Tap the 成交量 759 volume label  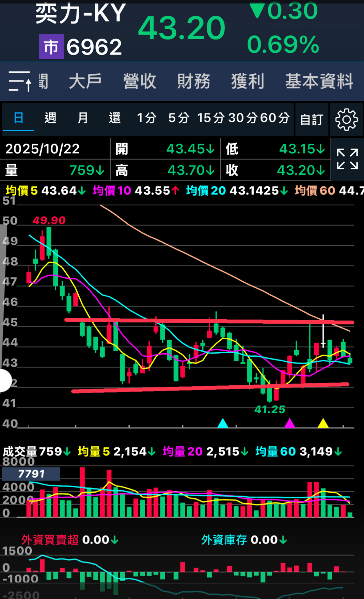click(x=37, y=451)
